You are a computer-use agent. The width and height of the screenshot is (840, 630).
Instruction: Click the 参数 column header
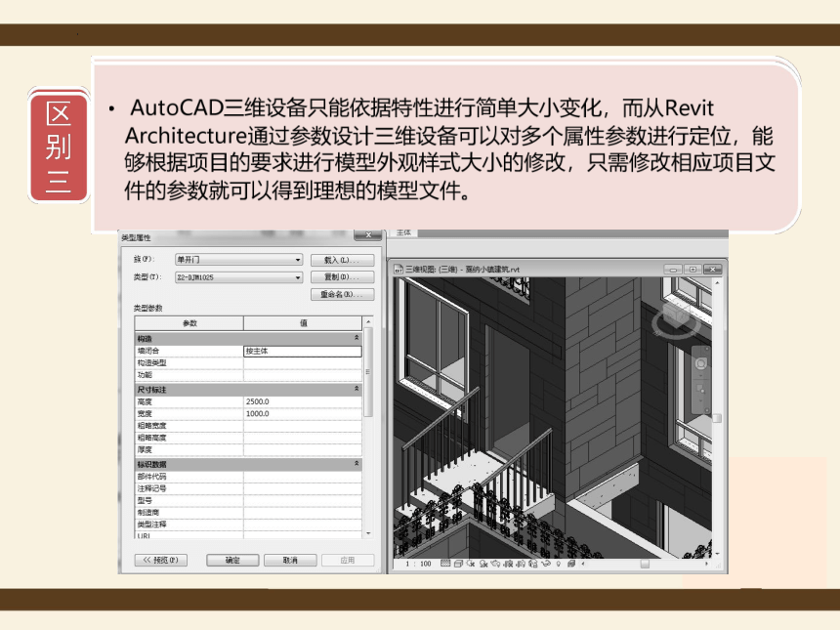189,323
